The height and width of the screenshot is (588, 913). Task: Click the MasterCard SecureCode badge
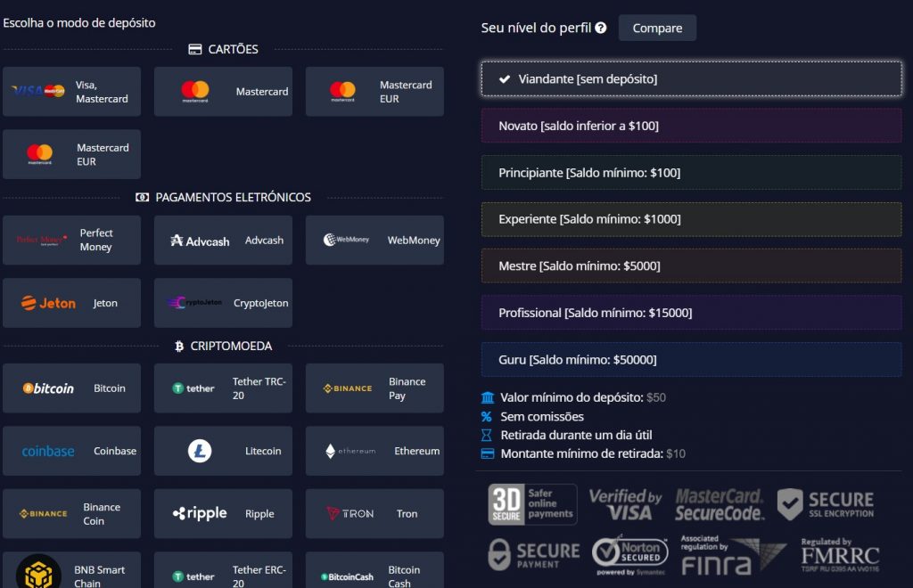pos(720,504)
